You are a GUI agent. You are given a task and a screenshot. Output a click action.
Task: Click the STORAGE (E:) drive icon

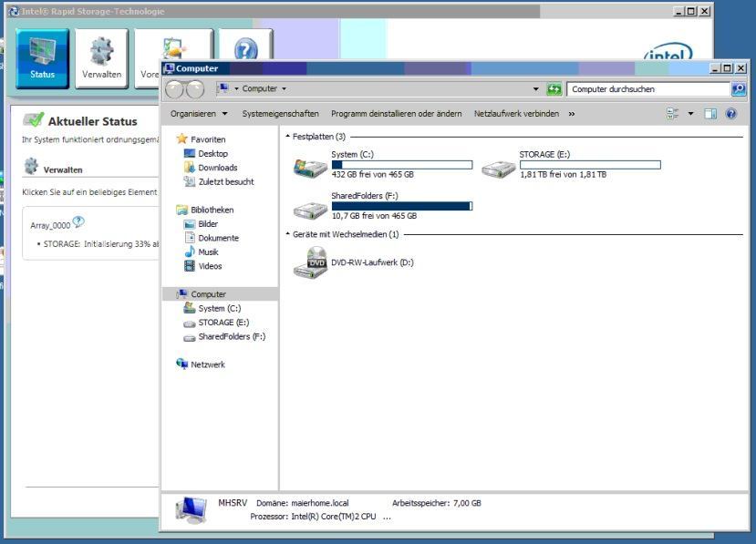pos(499,169)
